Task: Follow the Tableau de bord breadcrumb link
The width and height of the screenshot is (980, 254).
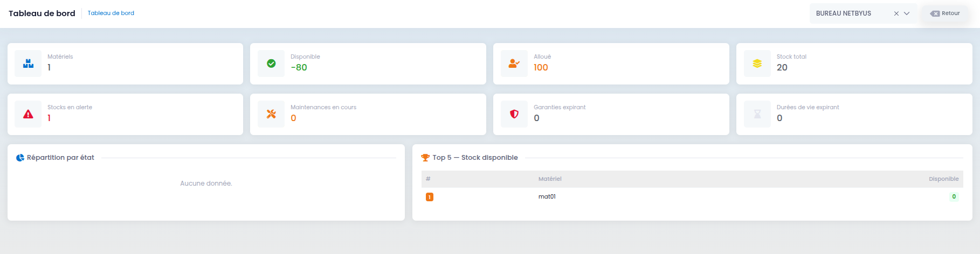Action: click(x=111, y=13)
